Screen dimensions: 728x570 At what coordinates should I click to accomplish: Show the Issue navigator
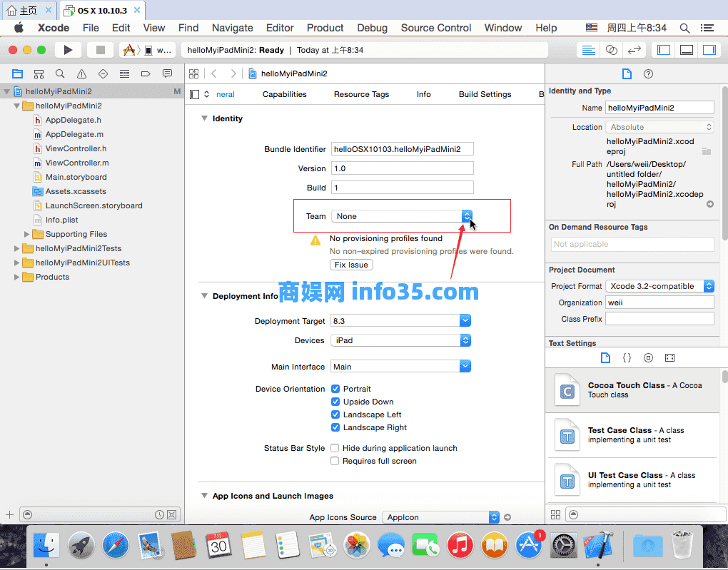click(x=81, y=73)
